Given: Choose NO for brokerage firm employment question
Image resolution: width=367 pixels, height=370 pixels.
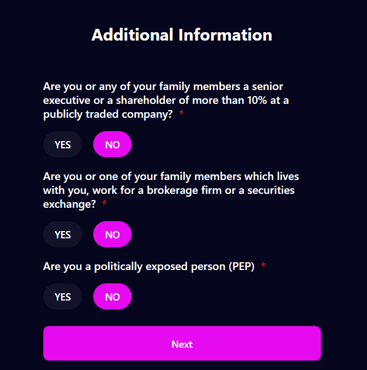Looking at the screenshot, I should coord(112,234).
